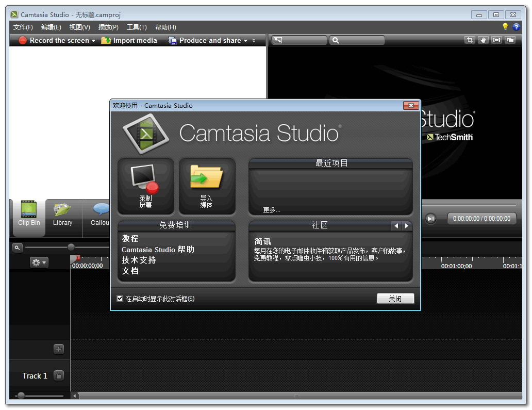
Task: Open the 录制屏幕 (Record Screen) icon in welcome dialog
Action: click(146, 186)
